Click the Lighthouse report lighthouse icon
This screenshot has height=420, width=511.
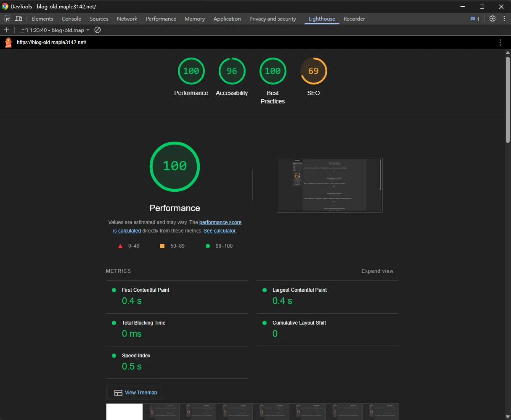(x=8, y=42)
